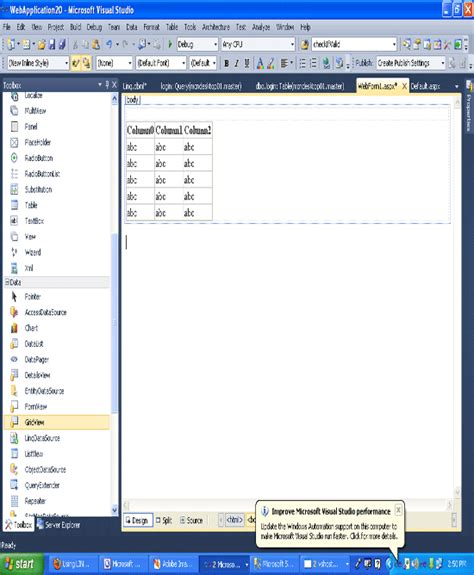Click the Undo toolbar icon
Screen dimensions: 474x575
(x=109, y=44)
